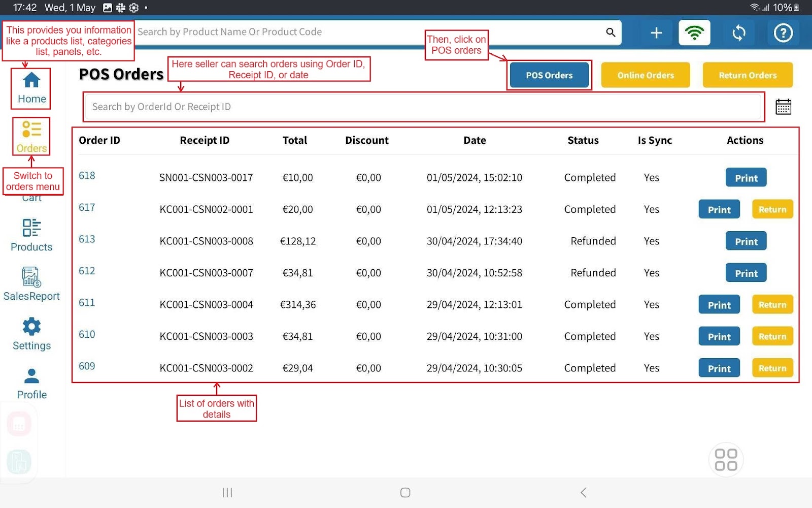Open the floating four-squares grid button
812x508 pixels.
[726, 459]
